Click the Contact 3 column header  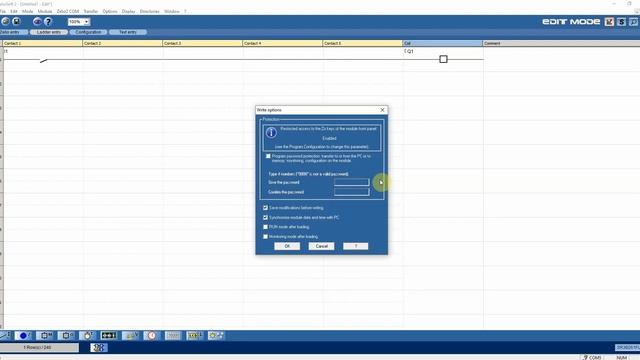tap(202, 43)
